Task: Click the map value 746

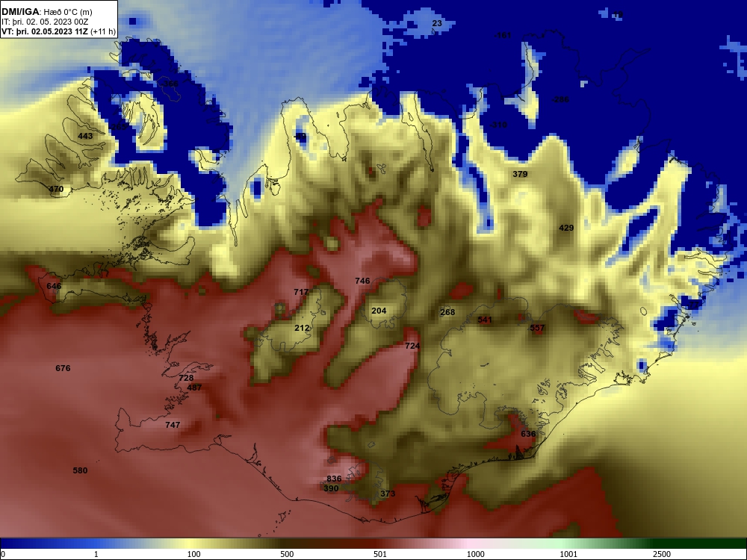Action: point(362,281)
